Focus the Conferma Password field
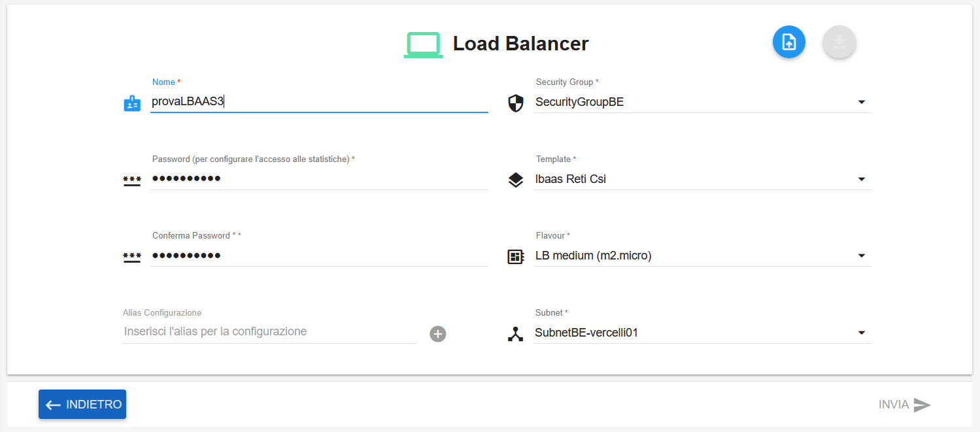 click(x=319, y=256)
